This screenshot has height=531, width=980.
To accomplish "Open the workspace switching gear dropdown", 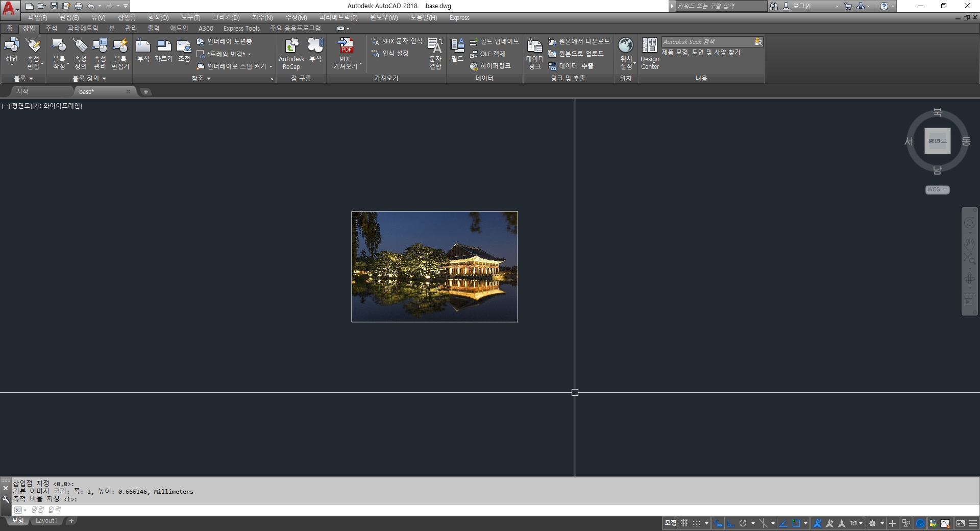I will tap(882, 523).
